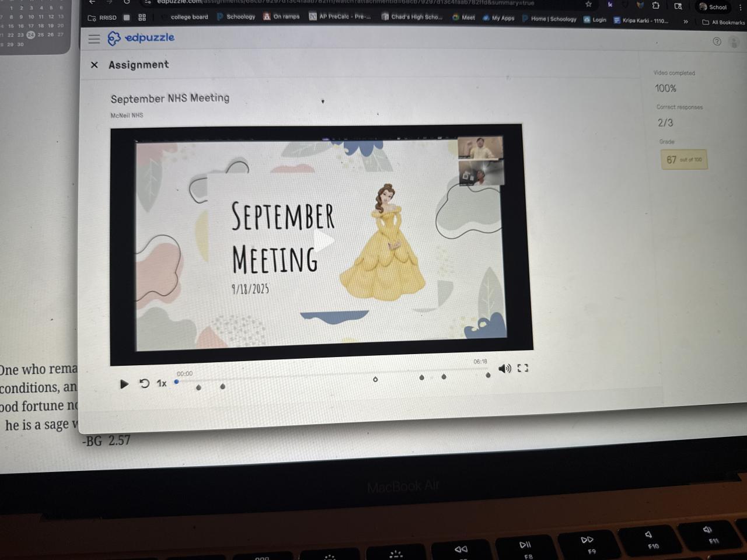Image resolution: width=747 pixels, height=560 pixels.
Task: Click the "McNeil NHS" label
Action: (127, 116)
